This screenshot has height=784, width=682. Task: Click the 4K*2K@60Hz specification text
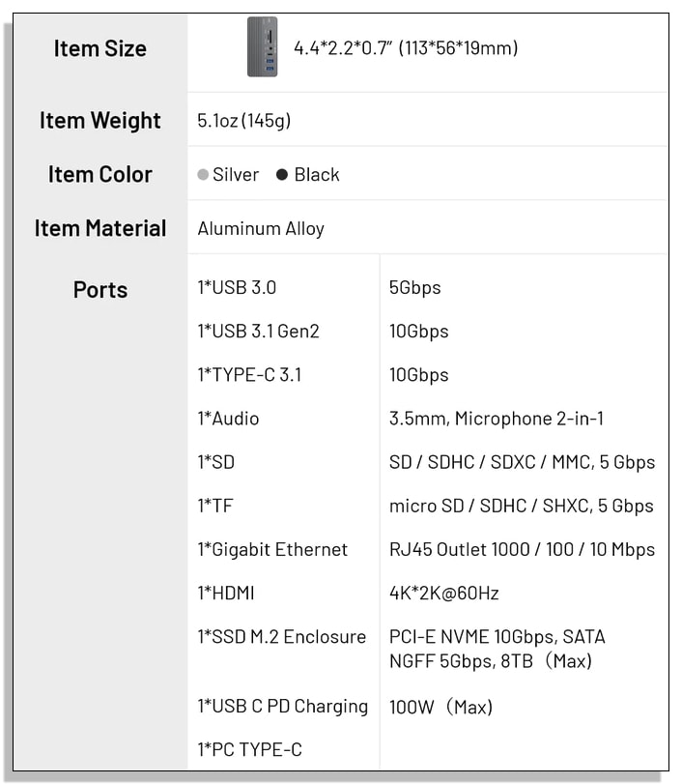[x=444, y=593]
